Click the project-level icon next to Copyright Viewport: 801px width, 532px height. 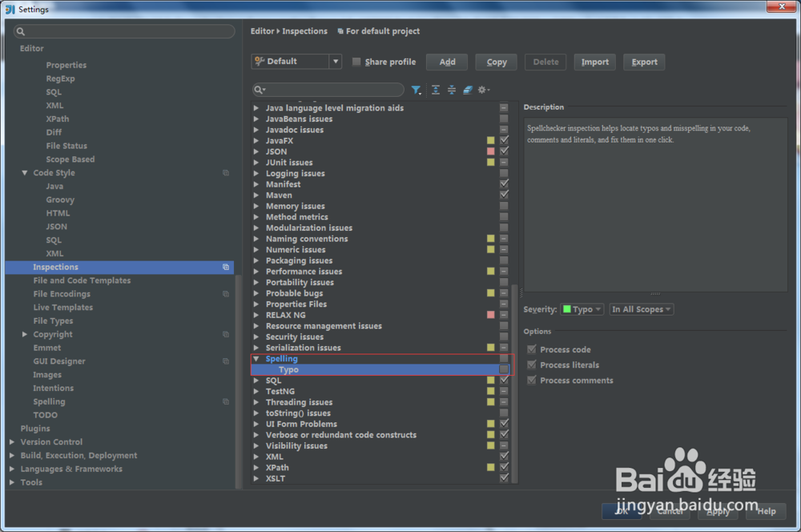click(x=226, y=334)
